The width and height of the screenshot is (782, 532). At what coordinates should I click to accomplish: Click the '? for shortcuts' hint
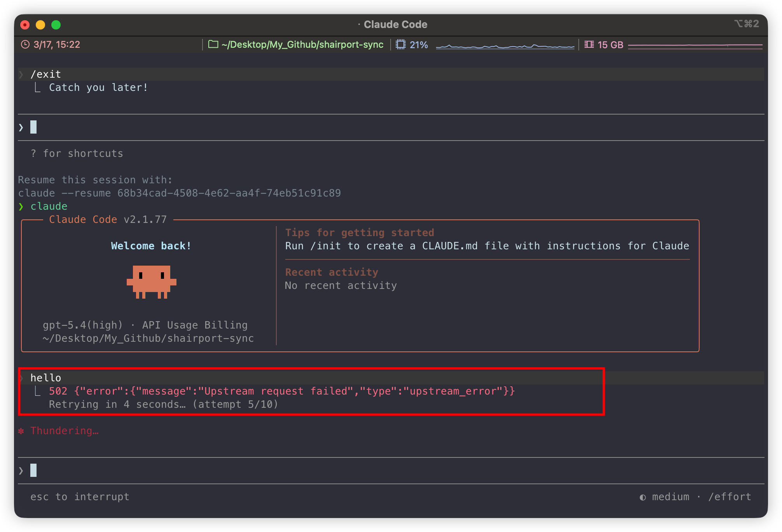pyautogui.click(x=77, y=154)
